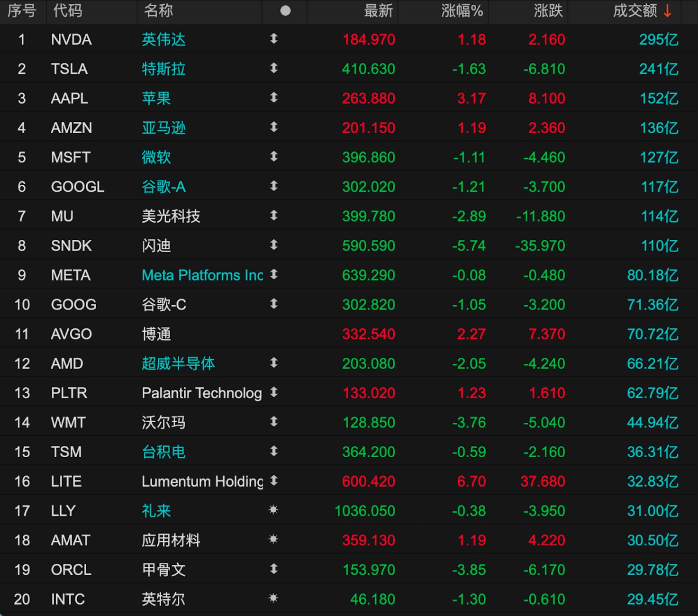Click the up-down arrow icon in SNDK row
The image size is (698, 616).
tap(274, 245)
